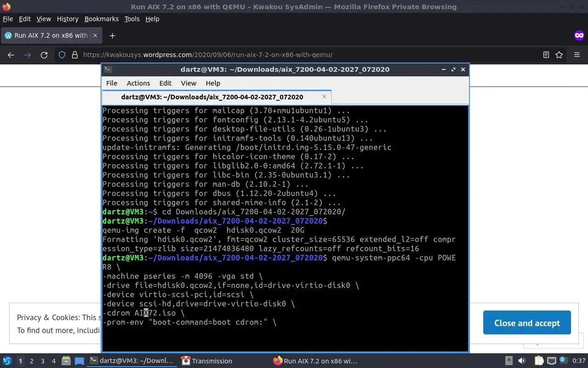Click Close and accept cookies button

(x=527, y=323)
